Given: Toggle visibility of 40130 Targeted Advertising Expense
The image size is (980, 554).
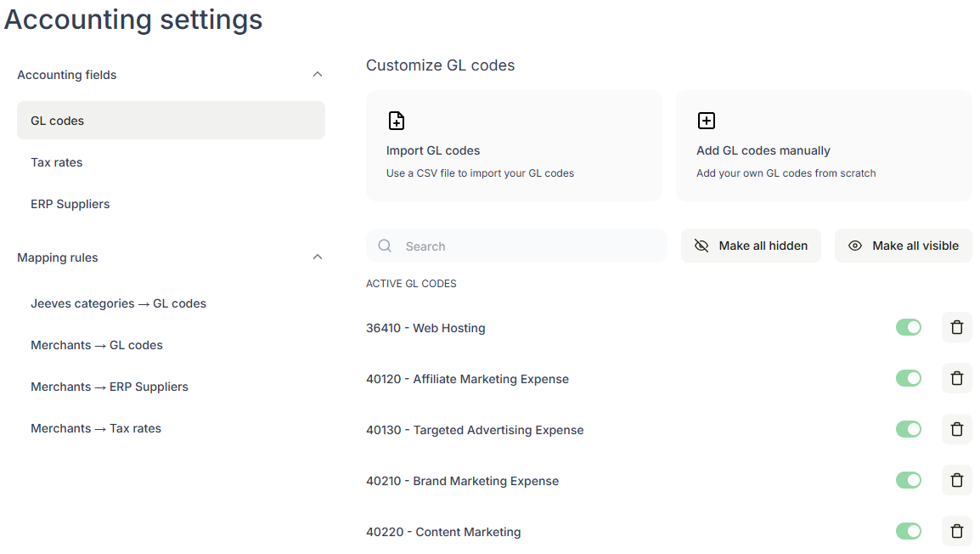Looking at the screenshot, I should coord(908,429).
